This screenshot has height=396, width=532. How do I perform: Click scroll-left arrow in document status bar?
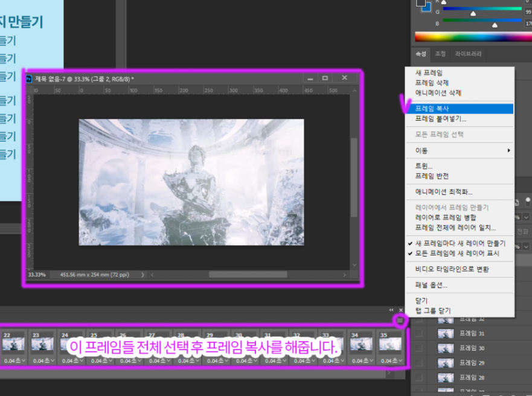[152, 275]
